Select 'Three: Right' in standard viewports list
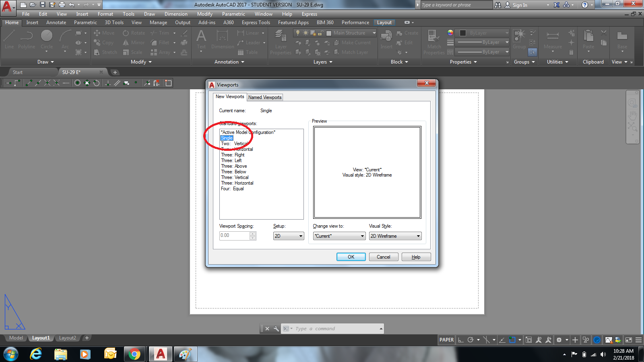This screenshot has width=644, height=362. 233,155
